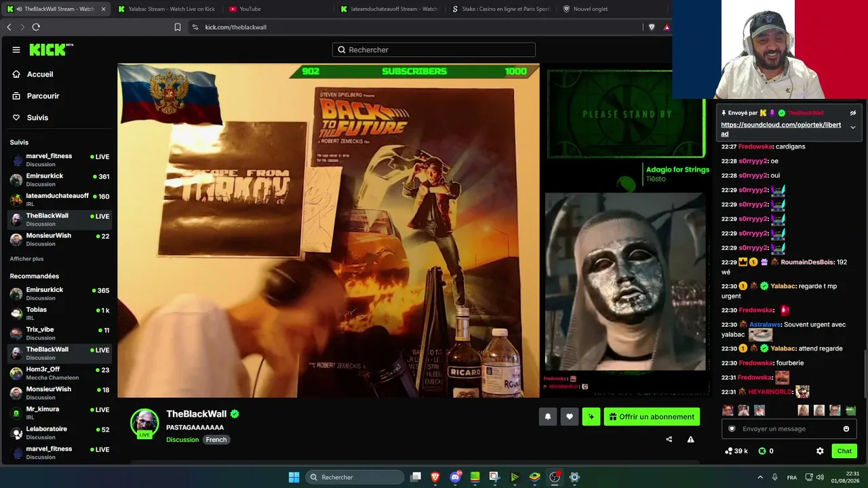Open the Discussion category link
The image size is (868, 488).
click(x=182, y=440)
